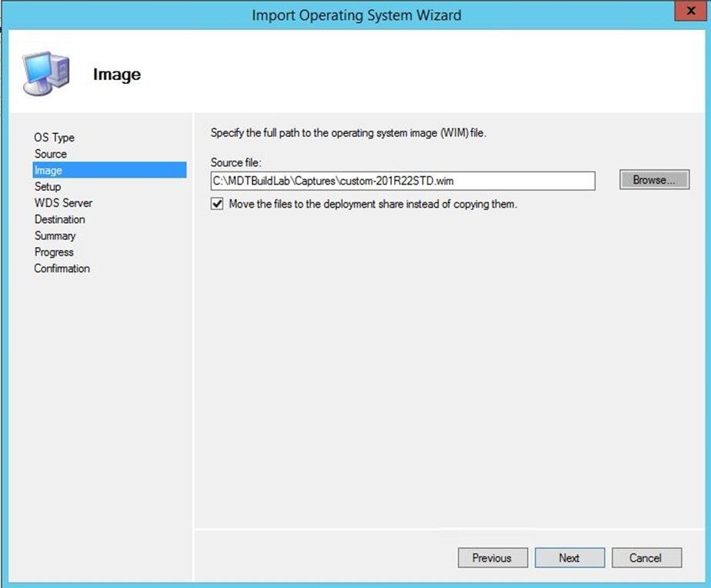This screenshot has height=588, width=711.
Task: Cancel the Import Operating System Wizard
Action: pyautogui.click(x=646, y=558)
